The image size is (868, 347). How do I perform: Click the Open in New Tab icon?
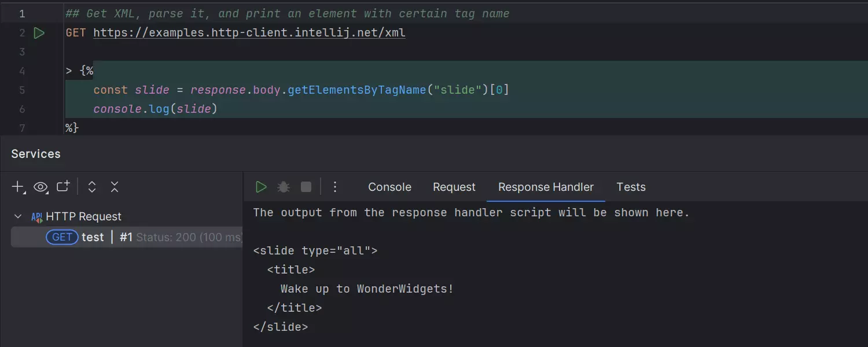point(63,187)
